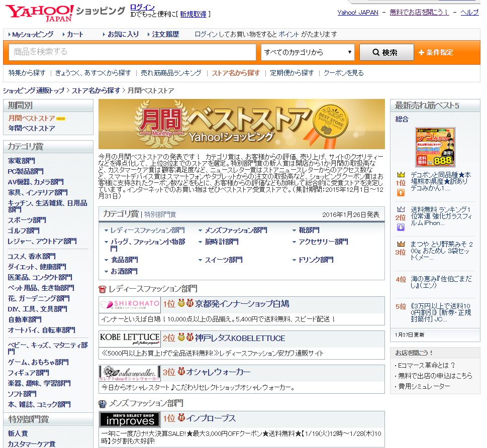Open 強化ガラスフィルム iPhone ranking item

point(441,216)
